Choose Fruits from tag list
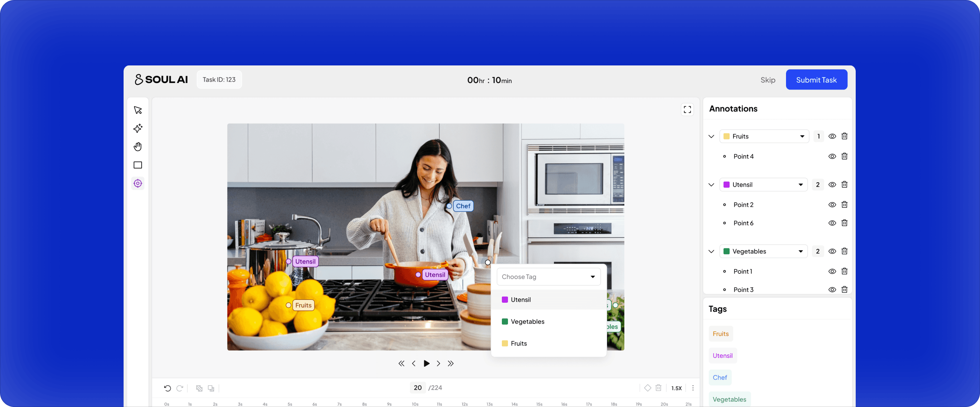Viewport: 980px width, 407px height. coord(518,343)
